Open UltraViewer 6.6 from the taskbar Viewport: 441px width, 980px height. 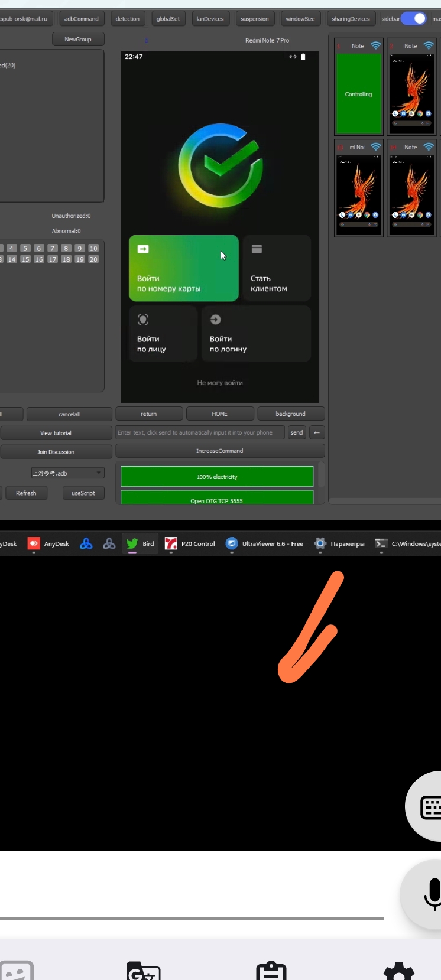[x=265, y=543]
